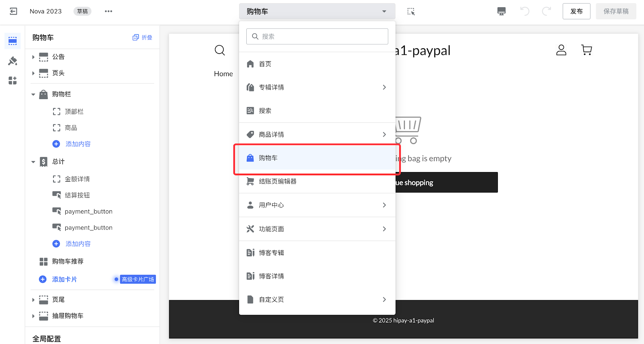Switch to desktop preview device icon
Viewport: 644px width, 344px height.
point(501,11)
